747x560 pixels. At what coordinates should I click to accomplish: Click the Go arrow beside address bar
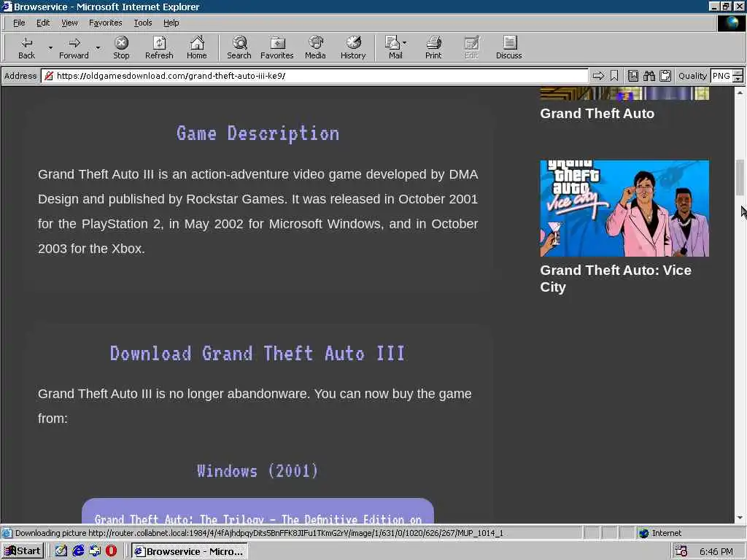(x=598, y=76)
